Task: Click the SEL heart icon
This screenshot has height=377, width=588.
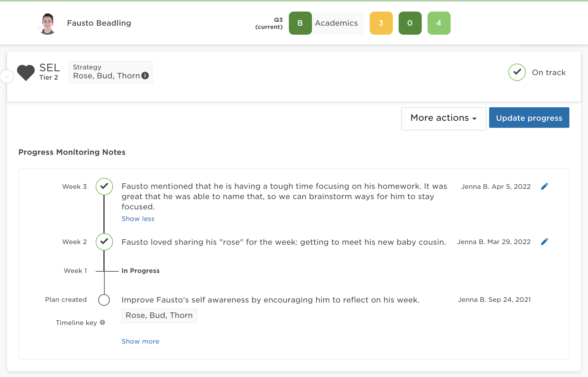Action: coord(26,73)
